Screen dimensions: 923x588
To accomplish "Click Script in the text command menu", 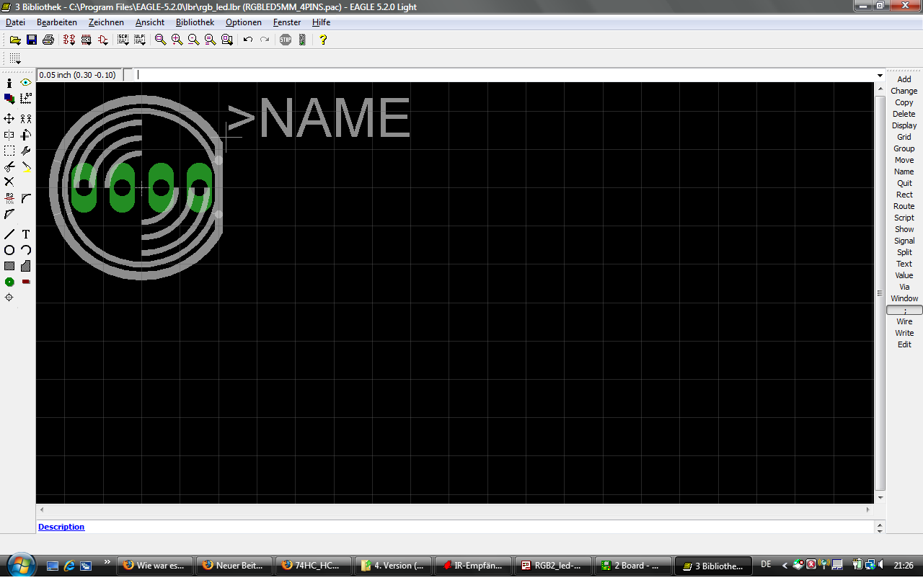I will tap(904, 218).
